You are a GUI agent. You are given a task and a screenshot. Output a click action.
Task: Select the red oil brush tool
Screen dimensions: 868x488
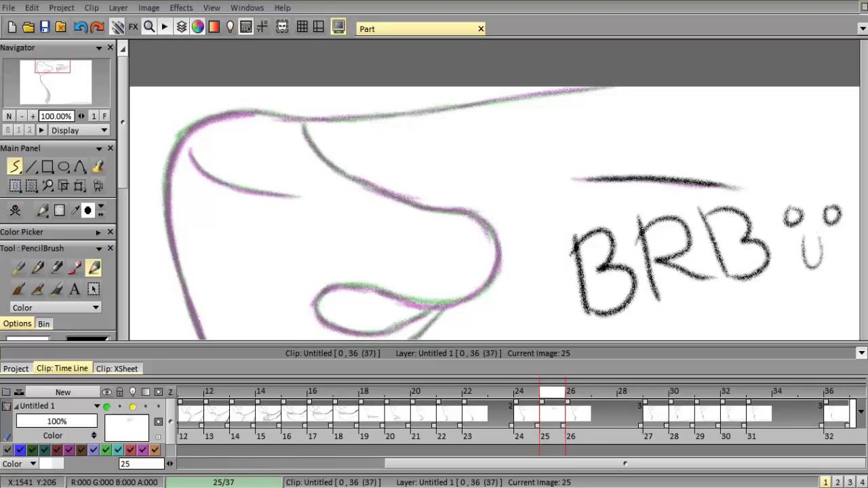point(75,268)
